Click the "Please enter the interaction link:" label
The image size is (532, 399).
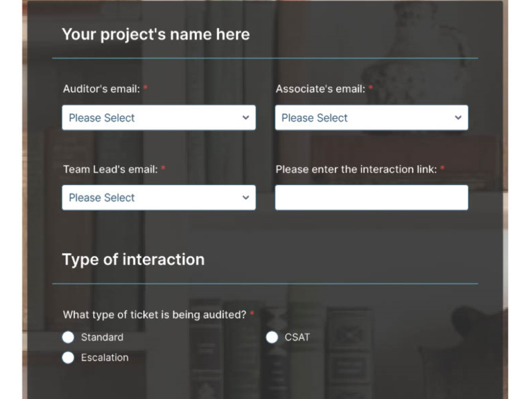tap(356, 169)
